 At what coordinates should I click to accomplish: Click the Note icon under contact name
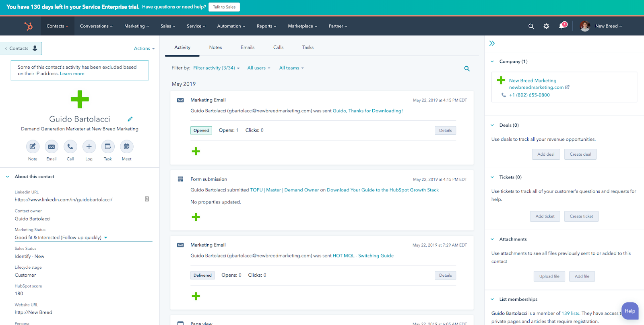point(33,147)
